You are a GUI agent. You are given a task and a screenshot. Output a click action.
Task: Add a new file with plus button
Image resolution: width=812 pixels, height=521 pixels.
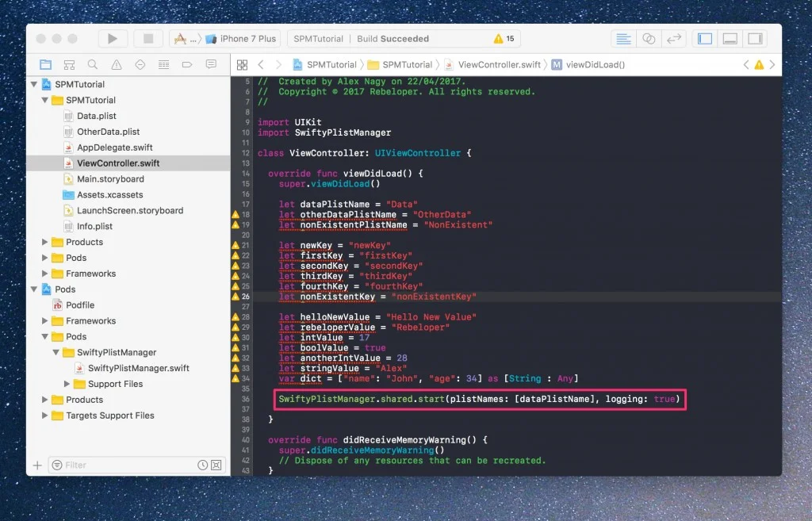[37, 465]
